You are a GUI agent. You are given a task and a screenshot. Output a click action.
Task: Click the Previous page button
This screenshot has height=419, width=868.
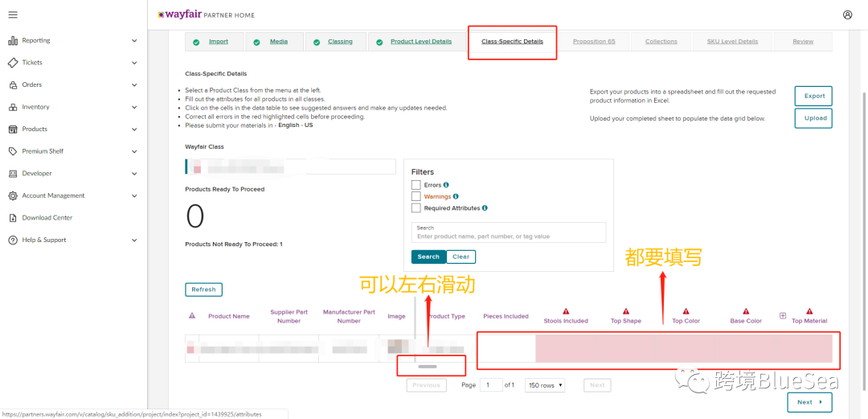426,384
